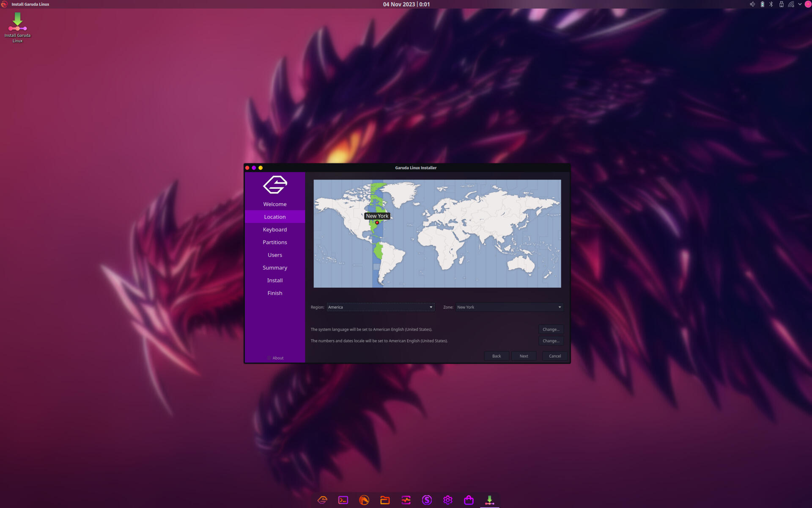Viewport: 812px width, 508px height.
Task: Select the Location step in sidebar
Action: tap(275, 217)
